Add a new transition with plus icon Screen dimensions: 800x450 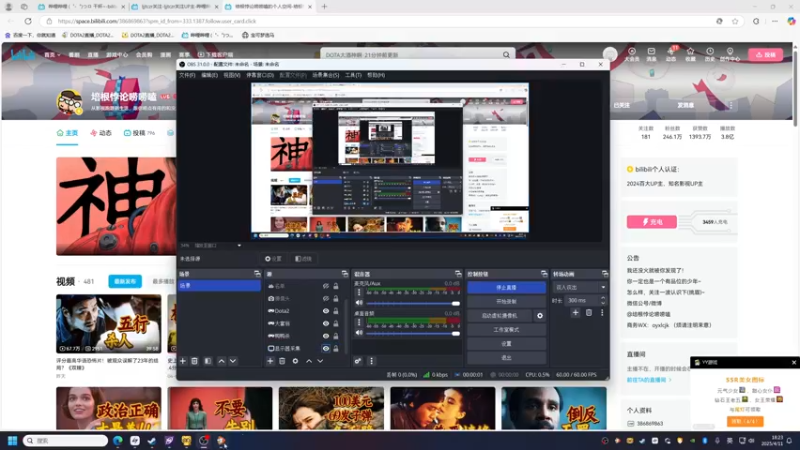pos(576,312)
